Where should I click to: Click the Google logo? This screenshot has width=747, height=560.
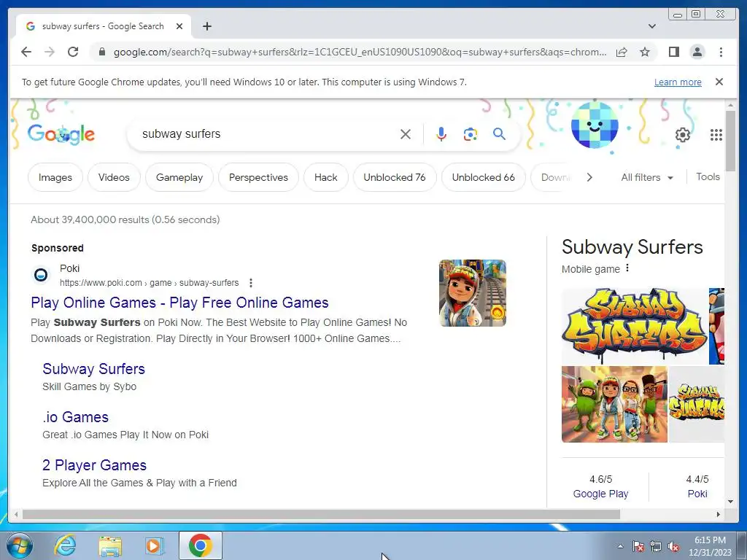click(x=61, y=134)
